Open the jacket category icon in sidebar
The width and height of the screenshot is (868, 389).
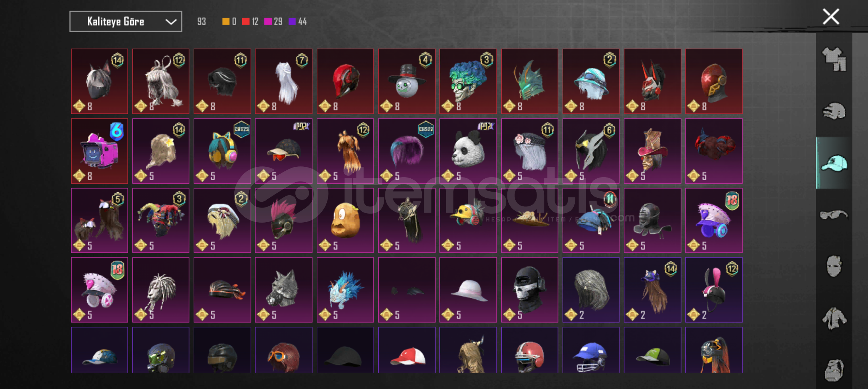coord(834,318)
